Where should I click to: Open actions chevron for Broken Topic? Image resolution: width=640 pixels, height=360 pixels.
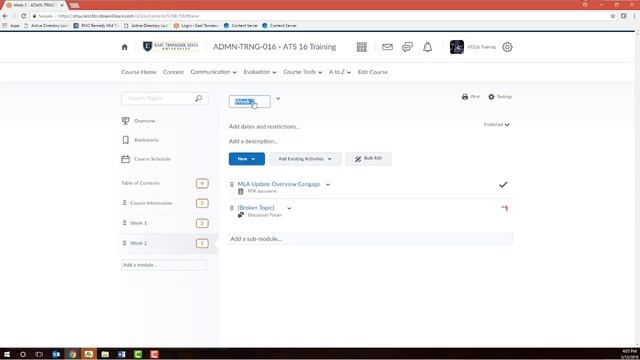click(x=289, y=208)
